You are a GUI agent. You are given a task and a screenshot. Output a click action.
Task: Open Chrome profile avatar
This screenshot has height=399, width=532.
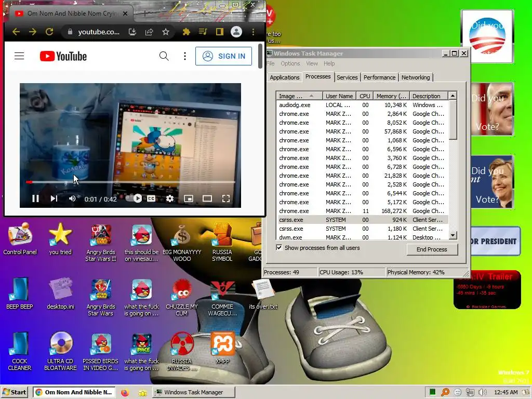point(236,32)
